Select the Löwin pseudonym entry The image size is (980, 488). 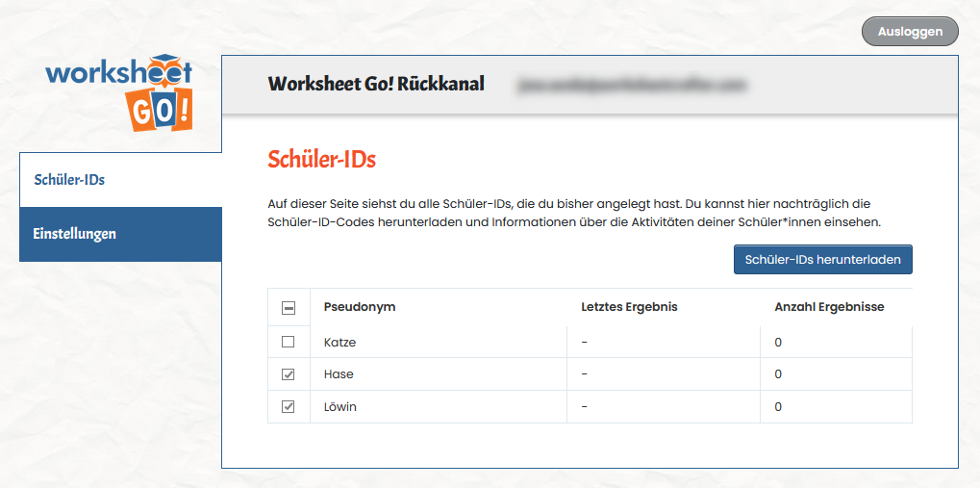[x=340, y=407]
